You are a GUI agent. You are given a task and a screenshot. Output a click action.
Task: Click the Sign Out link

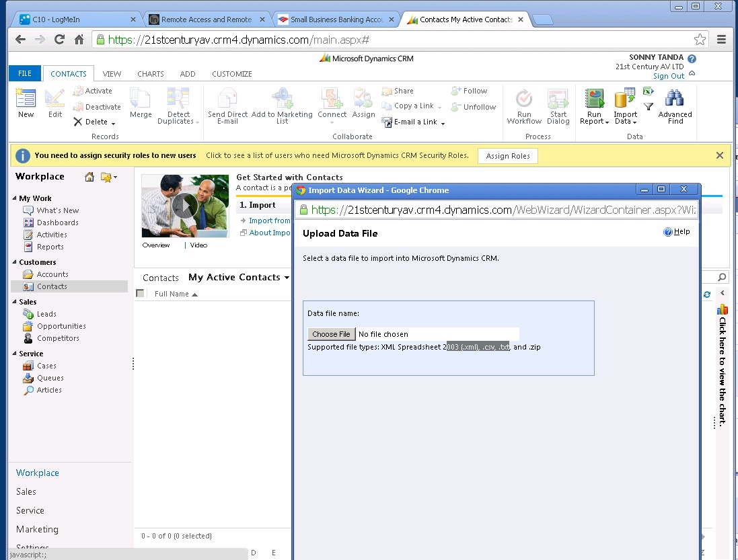tap(668, 76)
